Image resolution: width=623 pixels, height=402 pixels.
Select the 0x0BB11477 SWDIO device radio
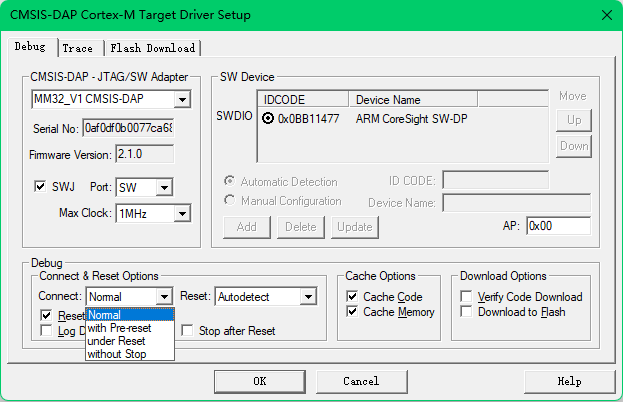pos(268,119)
